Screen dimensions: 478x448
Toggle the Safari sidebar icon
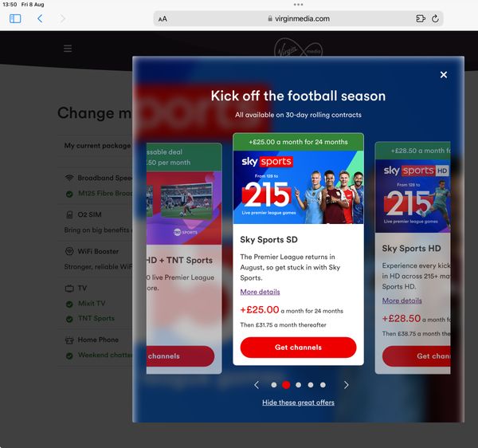click(15, 18)
